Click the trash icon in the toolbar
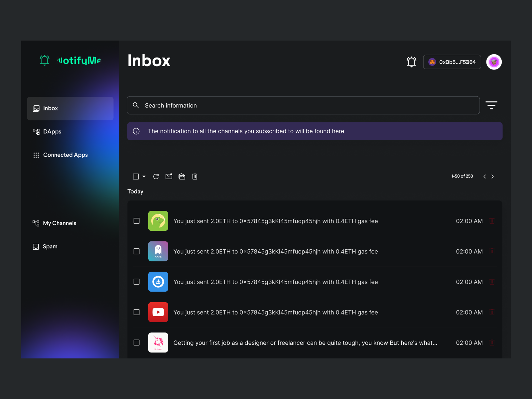Screen dimensions: 532x399 tap(195, 177)
